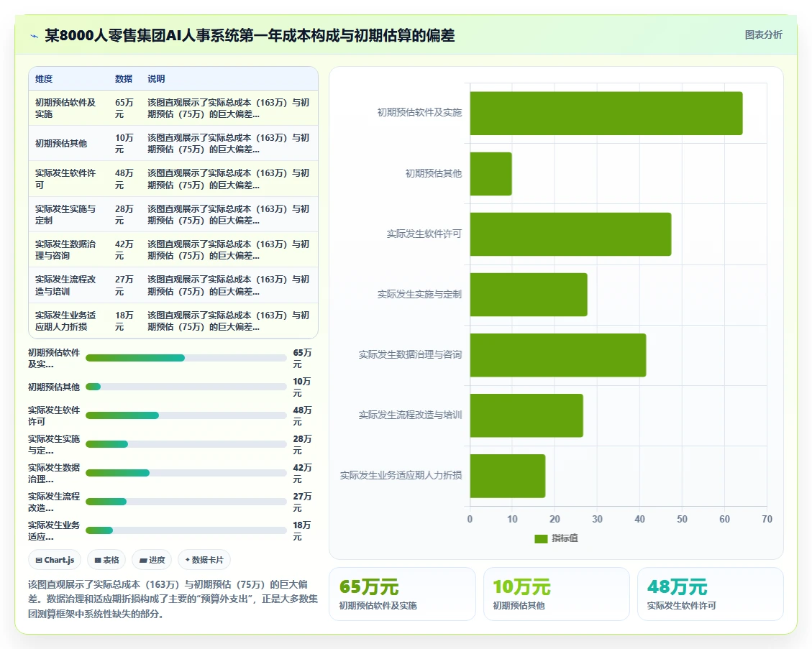Image resolution: width=812 pixels, height=649 pixels.
Task: Click the description in the 初期预估其他 table row
Action: tap(229, 143)
